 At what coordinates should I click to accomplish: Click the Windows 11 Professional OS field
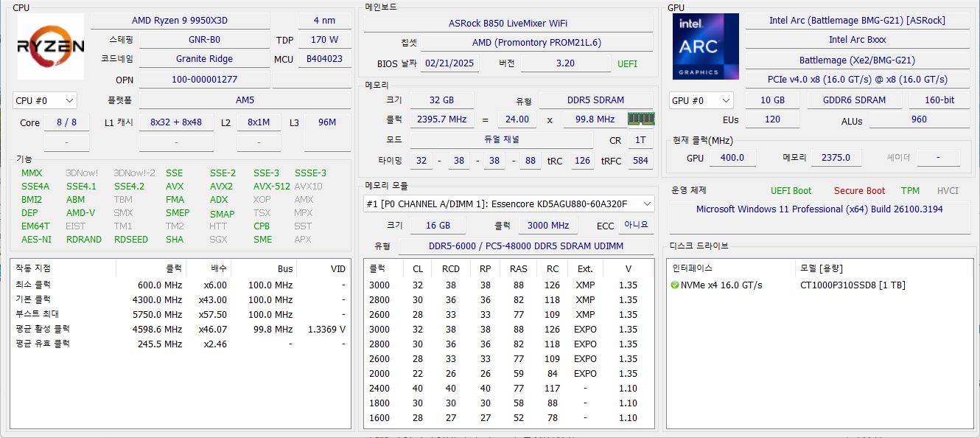[x=819, y=209]
